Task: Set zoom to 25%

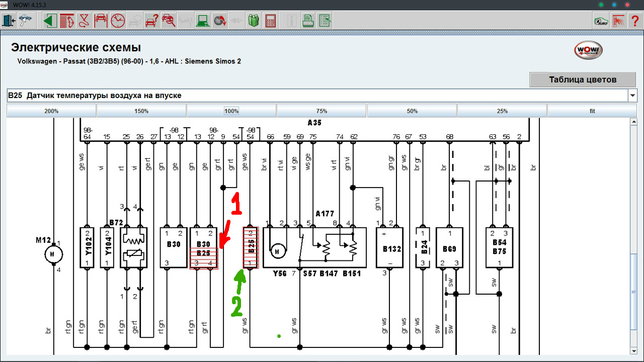Action: (x=502, y=111)
